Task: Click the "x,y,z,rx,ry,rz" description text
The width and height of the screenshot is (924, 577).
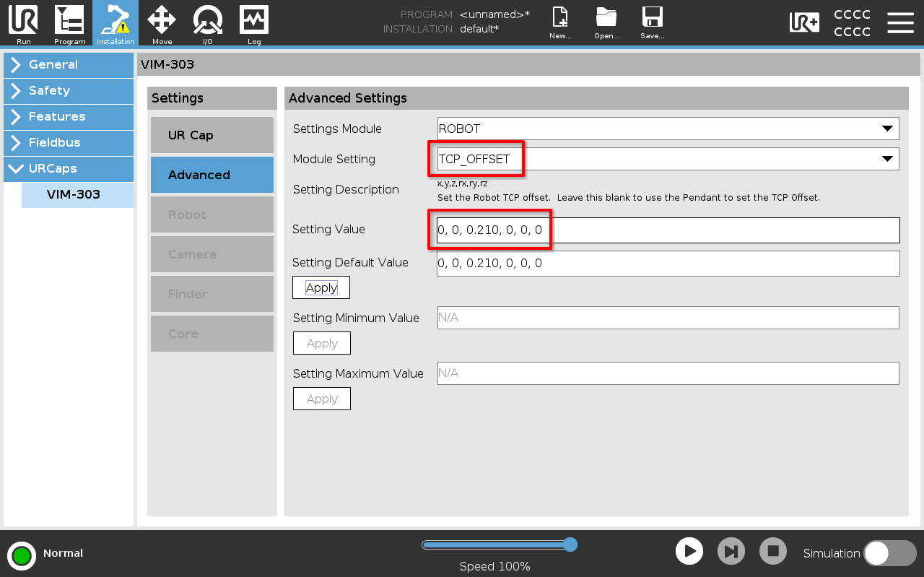Action: coord(463,183)
